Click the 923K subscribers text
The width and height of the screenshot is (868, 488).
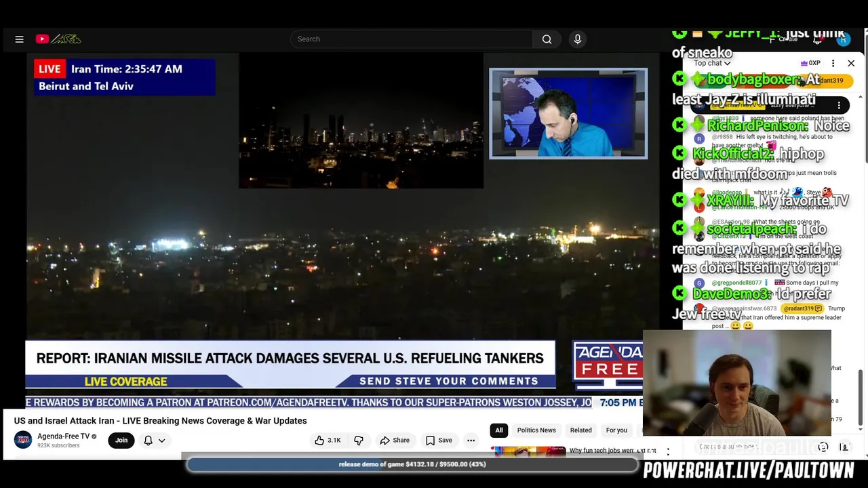point(58,445)
